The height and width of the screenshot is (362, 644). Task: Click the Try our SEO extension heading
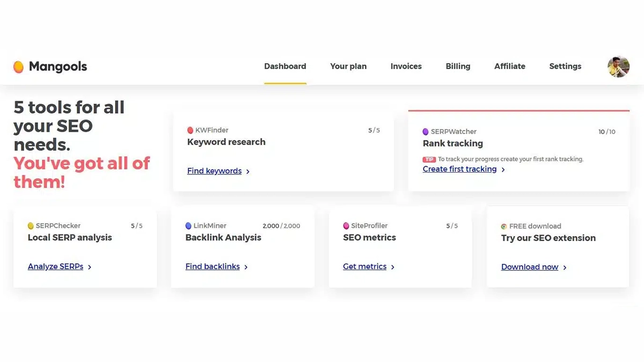[x=548, y=238]
